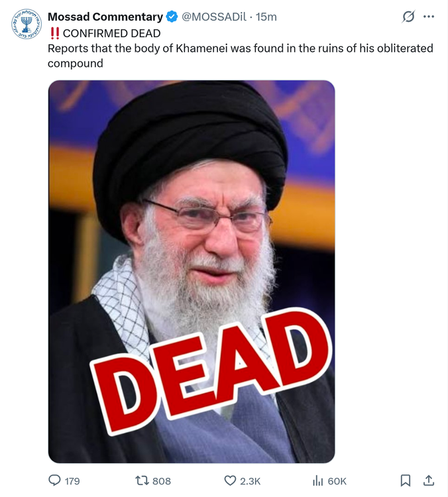Click the repost arrows icon
This screenshot has height=497, width=448.
(142, 480)
